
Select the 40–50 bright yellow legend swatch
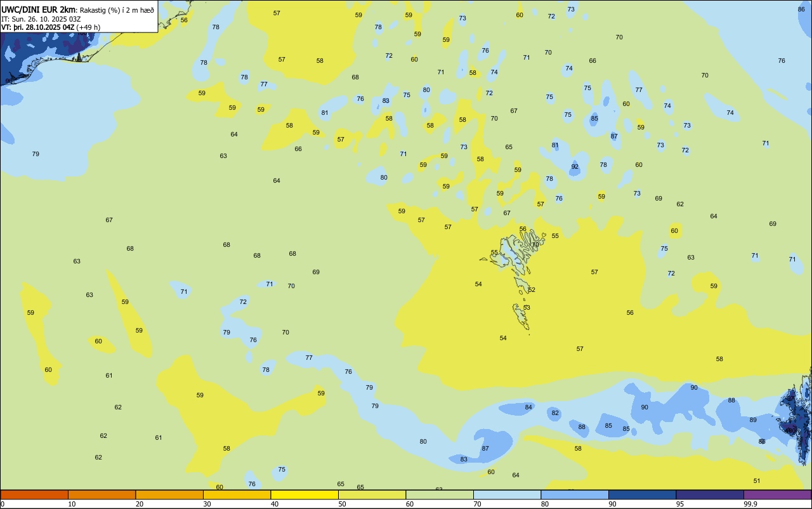click(304, 494)
